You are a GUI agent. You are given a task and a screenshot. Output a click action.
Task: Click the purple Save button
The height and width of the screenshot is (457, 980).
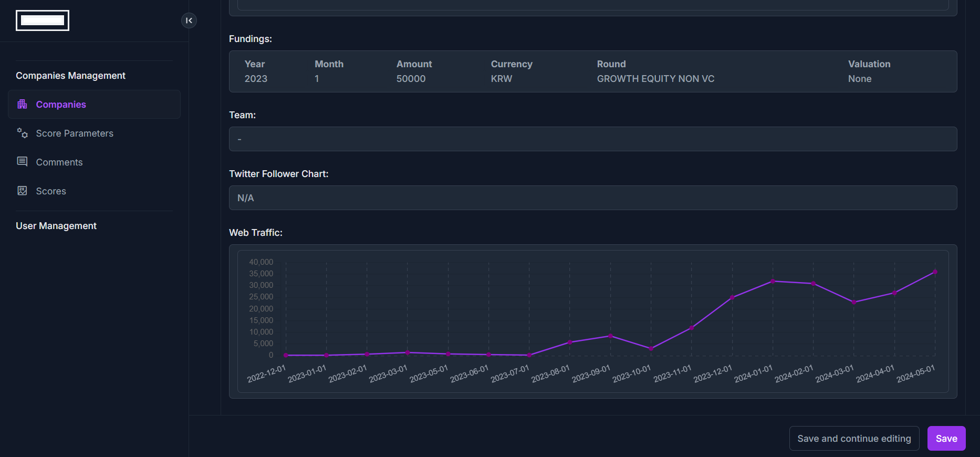946,438
